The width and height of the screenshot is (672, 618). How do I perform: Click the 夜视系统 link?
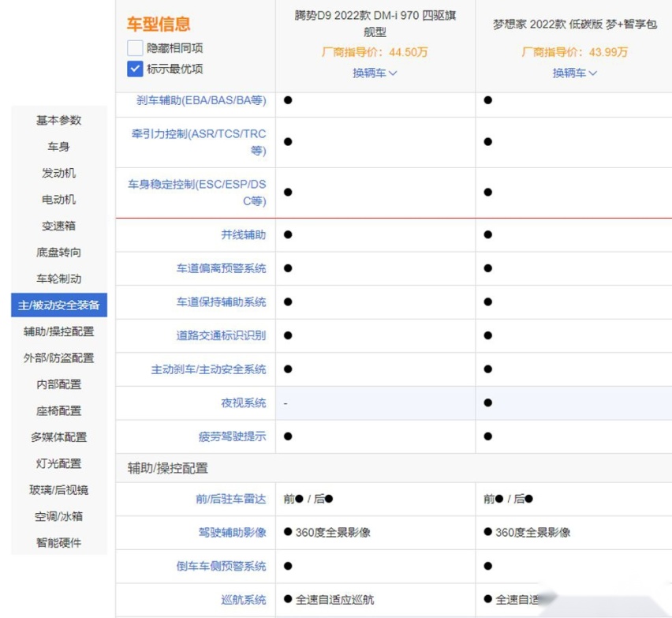click(244, 403)
